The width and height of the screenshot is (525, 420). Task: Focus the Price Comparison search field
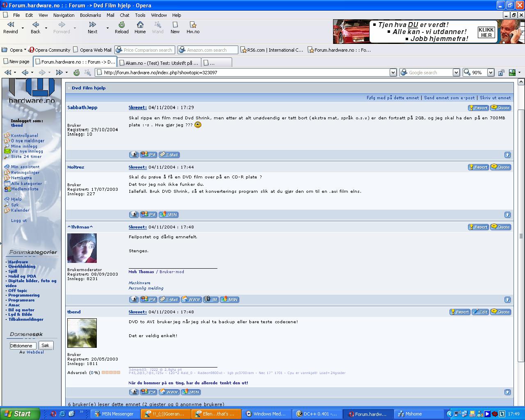(145, 50)
